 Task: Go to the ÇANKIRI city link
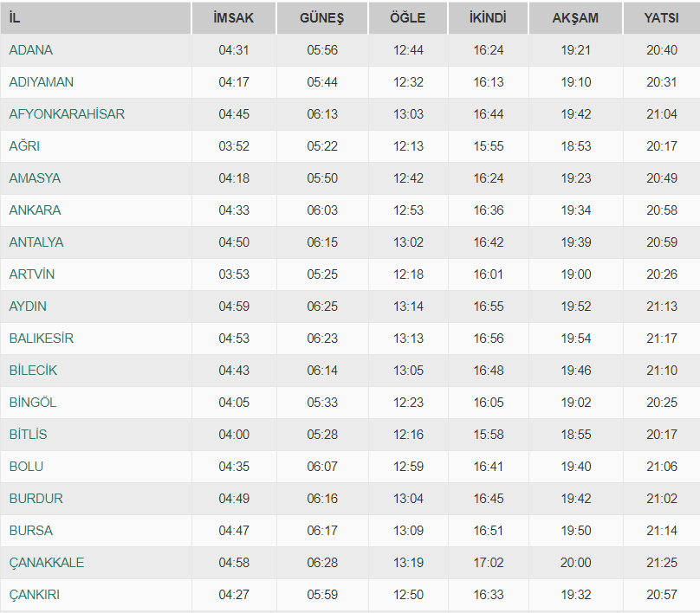click(x=35, y=595)
